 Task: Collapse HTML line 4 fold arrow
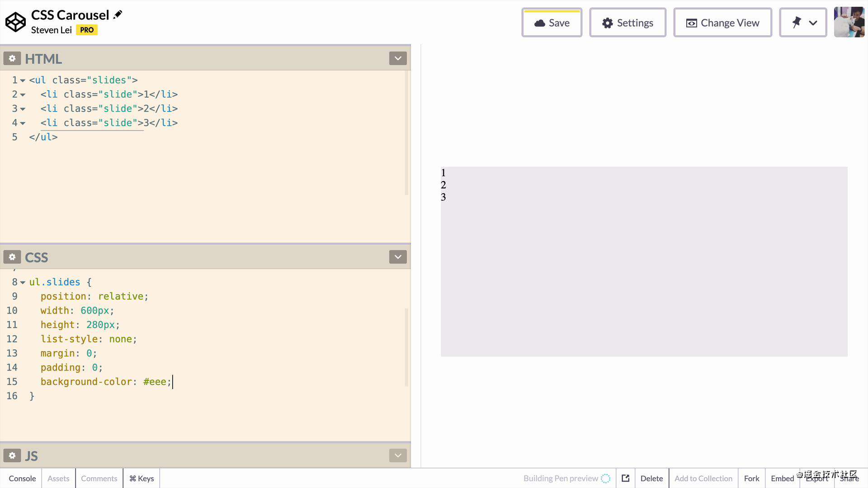click(23, 123)
